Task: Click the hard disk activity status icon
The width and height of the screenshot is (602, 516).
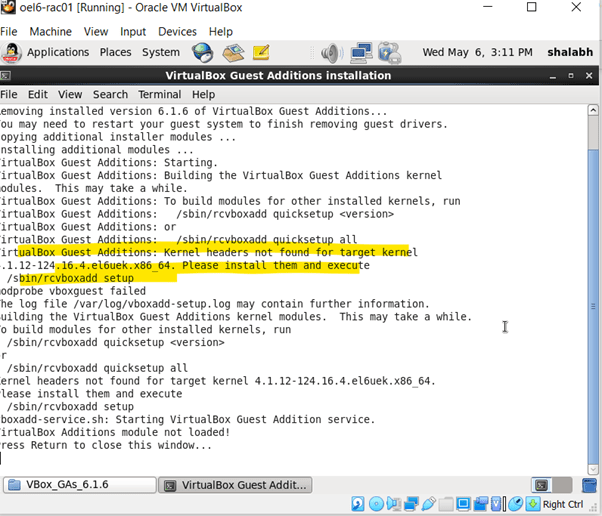Action: pos(358,504)
